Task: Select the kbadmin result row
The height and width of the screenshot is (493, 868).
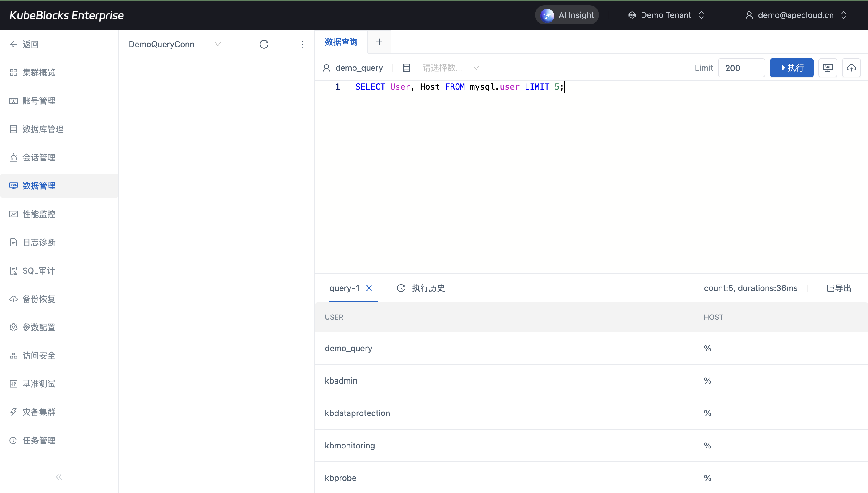Action: 341,381
